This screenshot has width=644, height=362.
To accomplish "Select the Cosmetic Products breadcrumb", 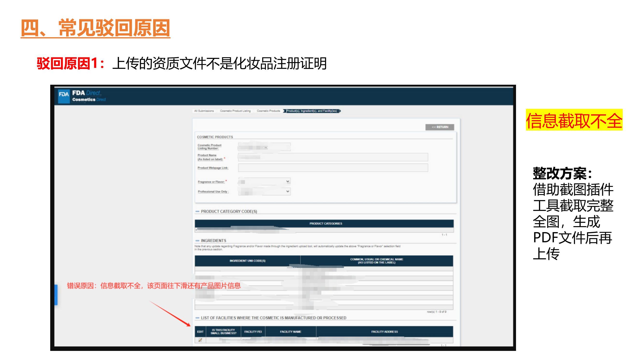I will [x=268, y=111].
